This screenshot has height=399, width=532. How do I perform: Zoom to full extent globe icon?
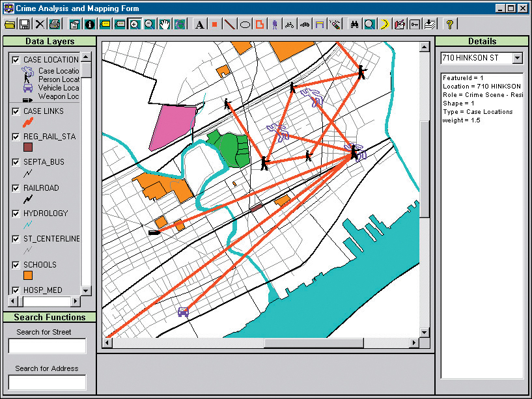click(x=180, y=25)
